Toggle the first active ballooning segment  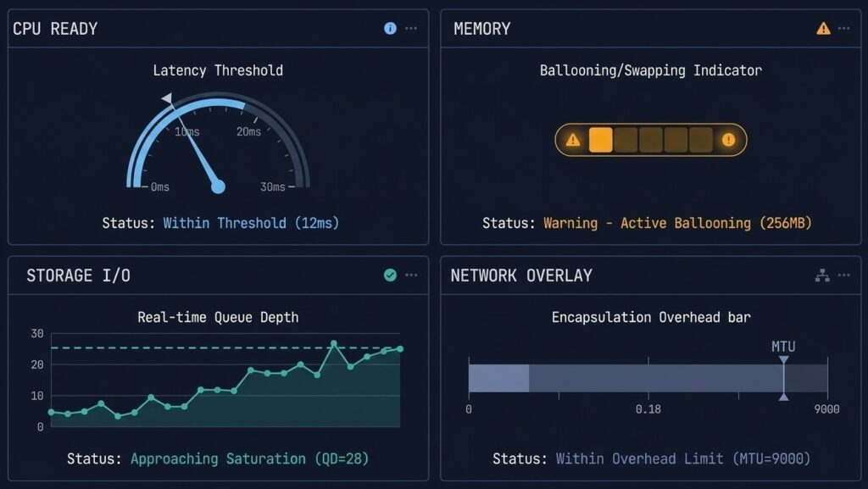[x=603, y=139]
